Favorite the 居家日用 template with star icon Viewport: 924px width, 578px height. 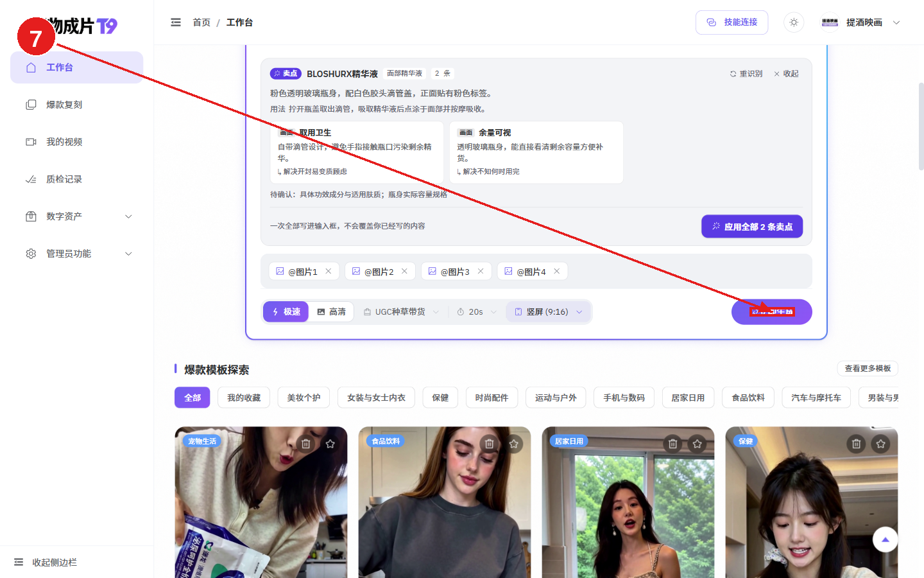click(697, 444)
